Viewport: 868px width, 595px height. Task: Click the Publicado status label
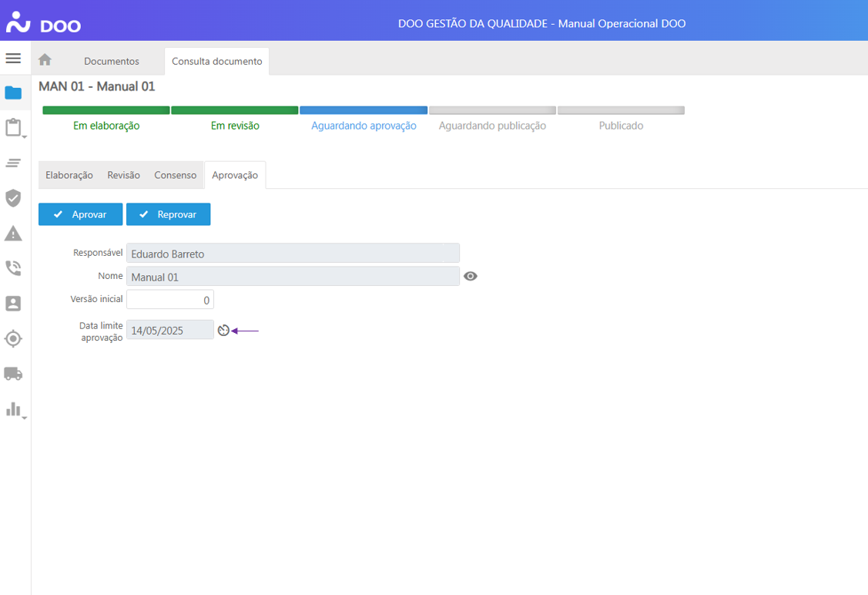[621, 126]
